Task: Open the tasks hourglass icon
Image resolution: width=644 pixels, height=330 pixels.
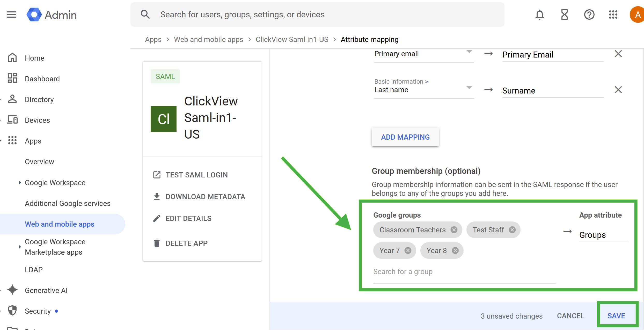Action: tap(565, 15)
